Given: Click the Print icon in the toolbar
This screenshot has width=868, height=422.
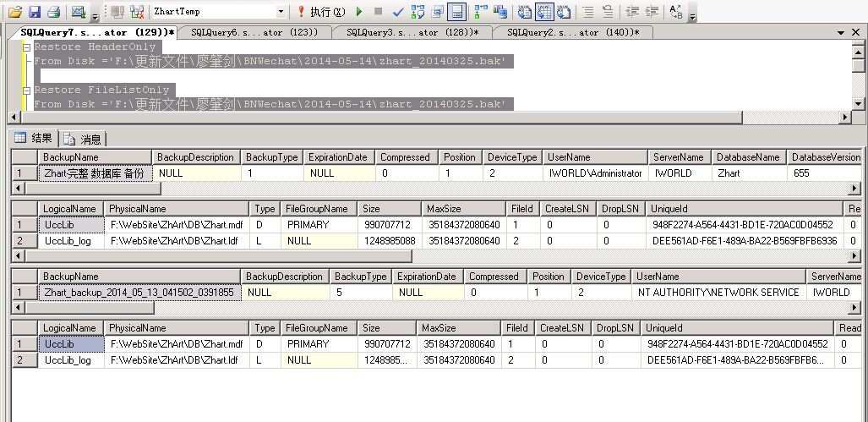Looking at the screenshot, I should (x=53, y=12).
